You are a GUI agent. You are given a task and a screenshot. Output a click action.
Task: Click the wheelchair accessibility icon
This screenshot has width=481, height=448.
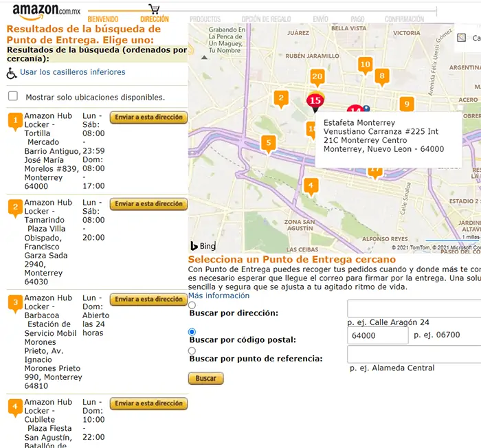12,73
